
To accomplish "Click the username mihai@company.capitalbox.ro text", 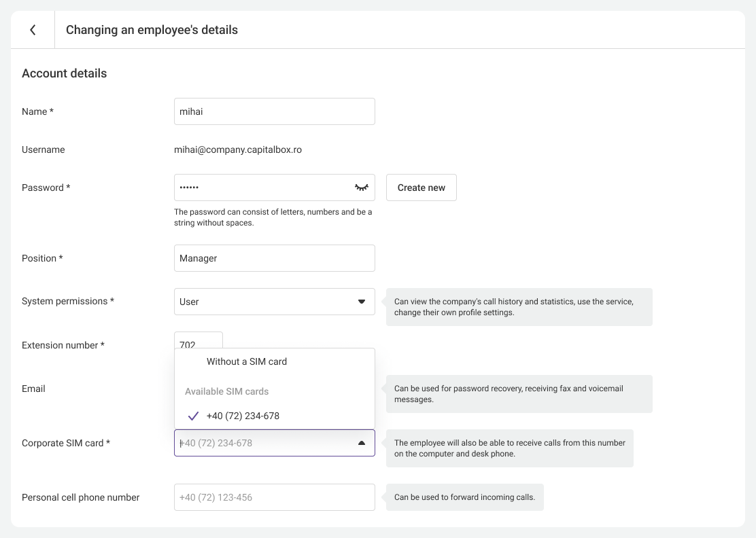I will (x=238, y=149).
